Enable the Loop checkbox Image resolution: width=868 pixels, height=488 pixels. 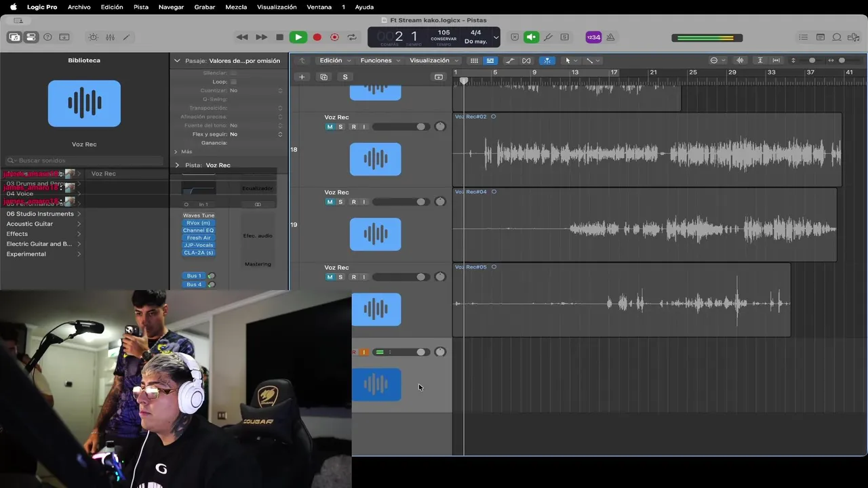click(x=233, y=81)
